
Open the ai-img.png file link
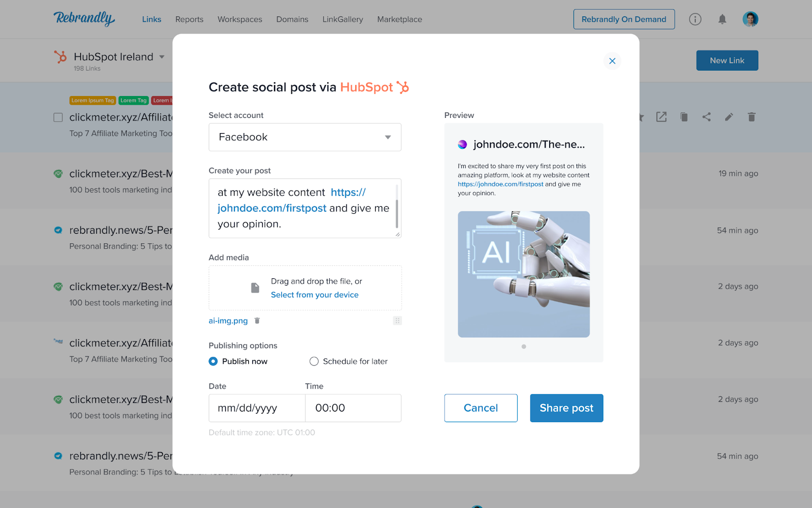click(228, 321)
